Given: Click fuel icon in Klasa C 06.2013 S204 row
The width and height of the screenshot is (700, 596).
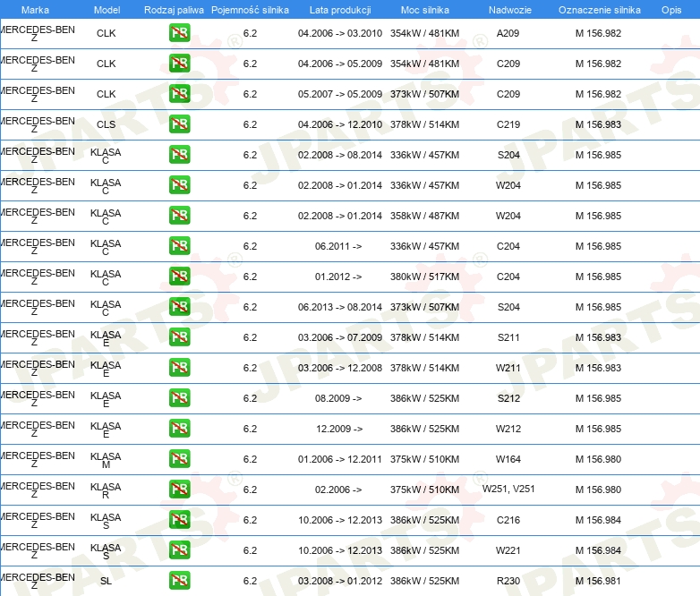Looking at the screenshot, I should (179, 306).
